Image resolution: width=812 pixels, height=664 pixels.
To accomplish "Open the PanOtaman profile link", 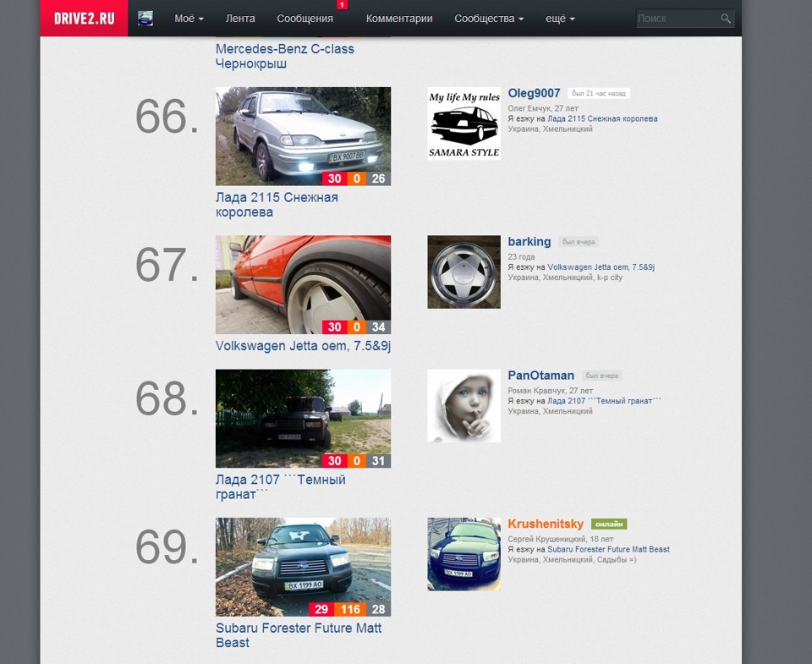I will tap(540, 376).
